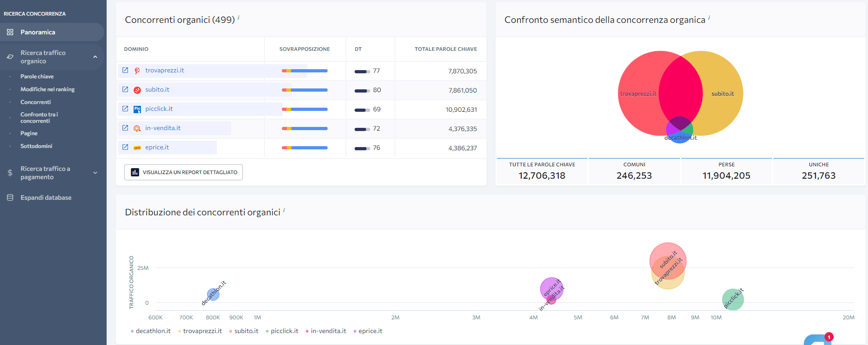The width and height of the screenshot is (868, 345).
Task: Click the in-vendita.it favicon
Action: (x=137, y=128)
